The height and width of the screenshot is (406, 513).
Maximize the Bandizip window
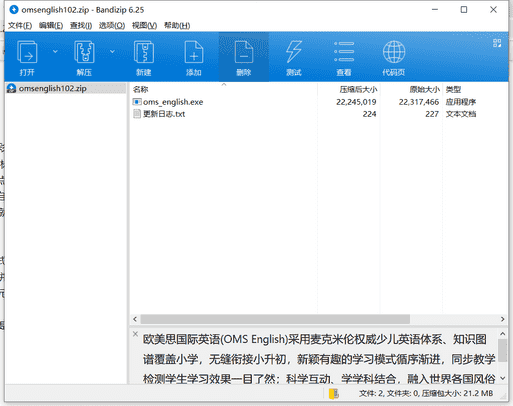pyautogui.click(x=464, y=10)
